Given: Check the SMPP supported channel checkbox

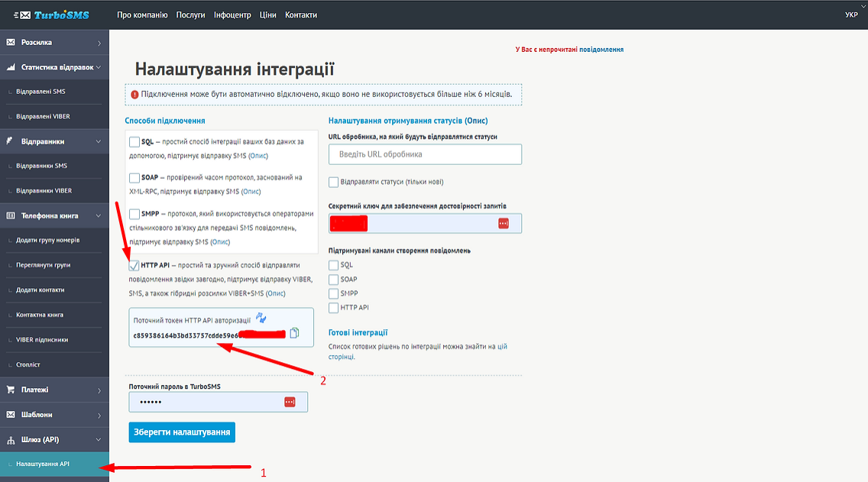Looking at the screenshot, I should pyautogui.click(x=333, y=293).
